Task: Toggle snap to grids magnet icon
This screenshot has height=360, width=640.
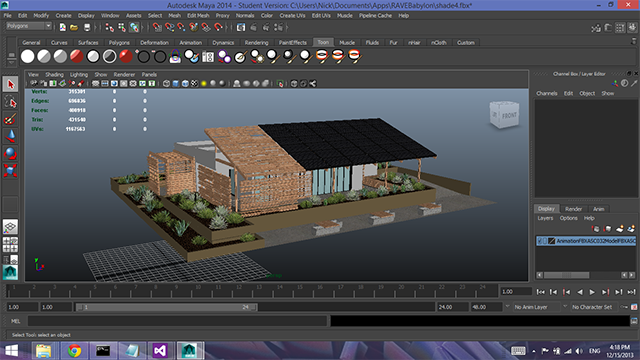Action: coord(157,27)
